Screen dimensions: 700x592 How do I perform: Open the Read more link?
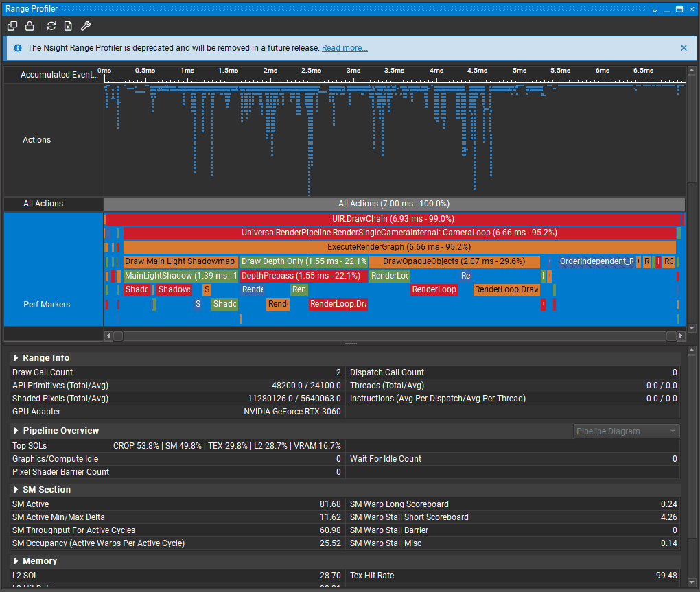(345, 48)
